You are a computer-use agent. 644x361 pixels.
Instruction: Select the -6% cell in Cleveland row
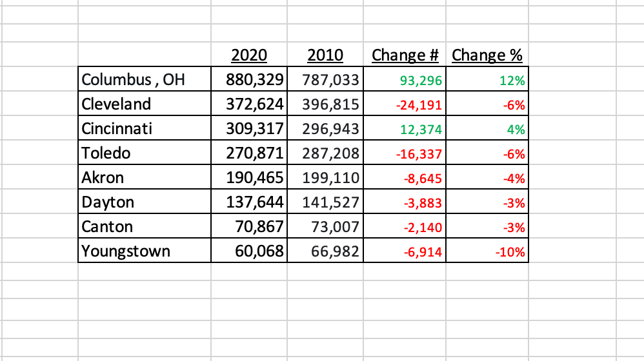[x=487, y=103]
